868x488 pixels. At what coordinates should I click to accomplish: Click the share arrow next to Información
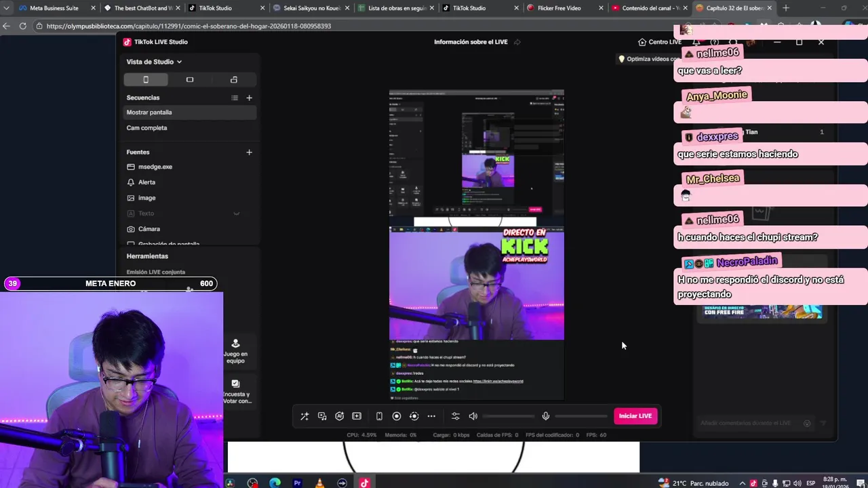pos(517,42)
